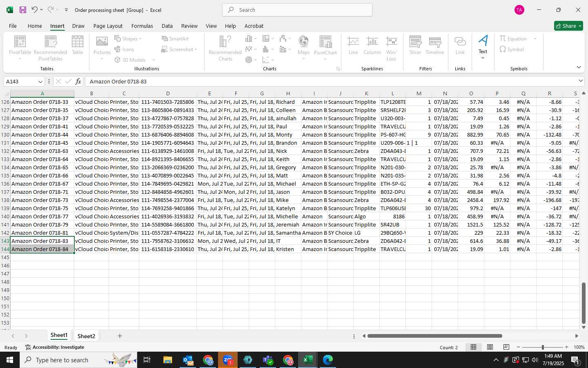Open Task View on taskbar

(147, 360)
